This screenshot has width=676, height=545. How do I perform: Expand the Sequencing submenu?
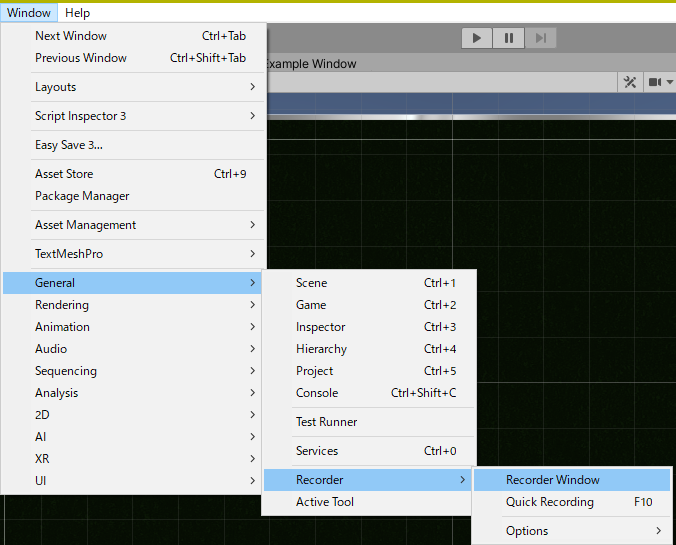coord(132,371)
